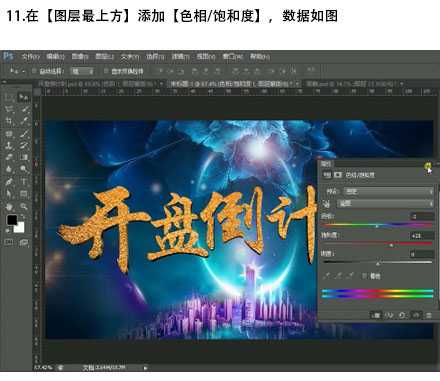Click the saturation value field showing +21

(x=422, y=235)
